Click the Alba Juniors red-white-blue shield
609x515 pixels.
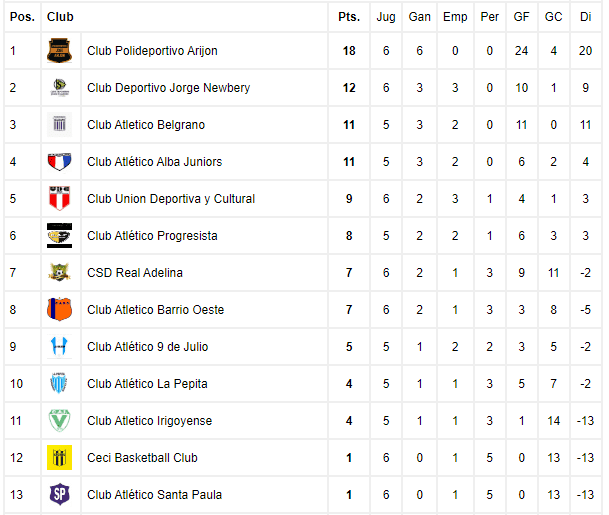pos(59,162)
